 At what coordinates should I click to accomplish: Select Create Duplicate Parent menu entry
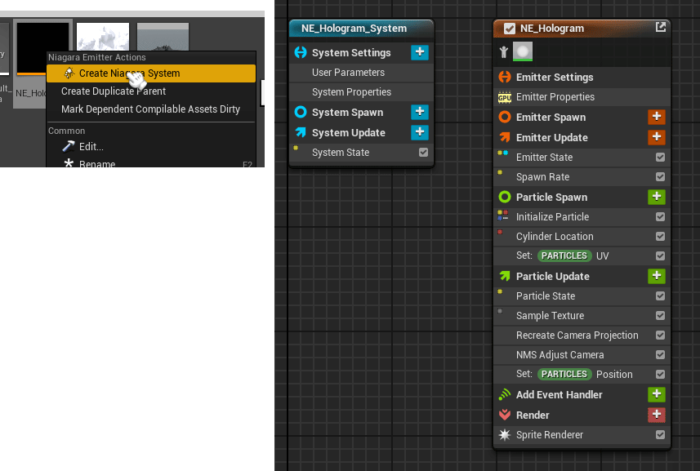[x=113, y=91]
